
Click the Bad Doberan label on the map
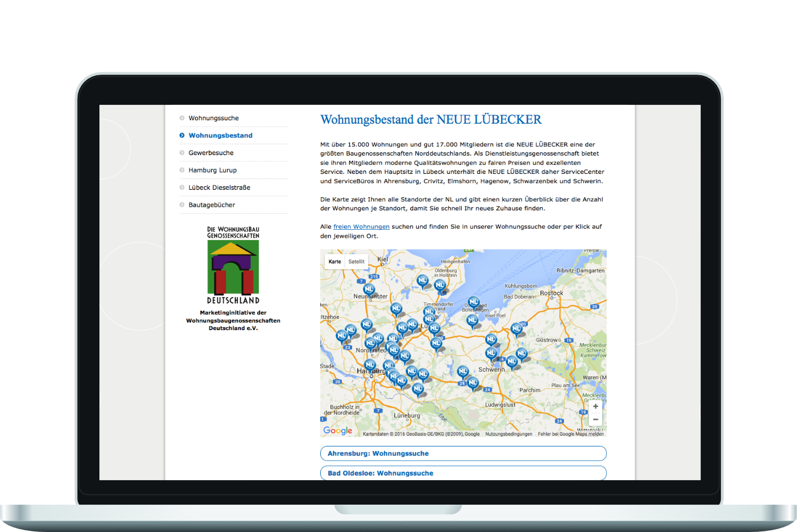click(x=519, y=297)
